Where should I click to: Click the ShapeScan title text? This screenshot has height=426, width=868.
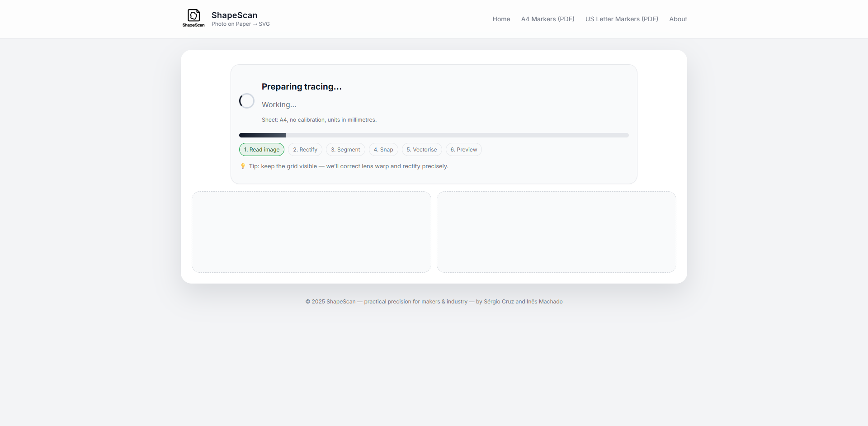click(234, 15)
